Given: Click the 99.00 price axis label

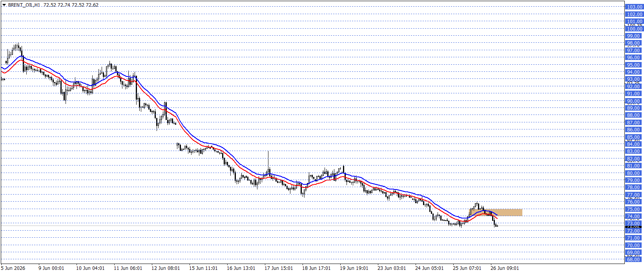Looking at the screenshot, I should pyautogui.click(x=633, y=36).
